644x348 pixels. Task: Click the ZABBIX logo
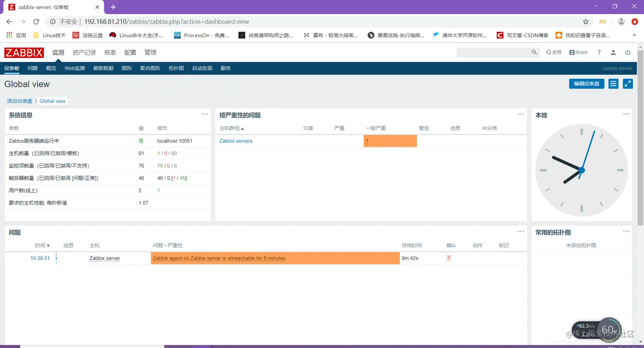click(24, 52)
